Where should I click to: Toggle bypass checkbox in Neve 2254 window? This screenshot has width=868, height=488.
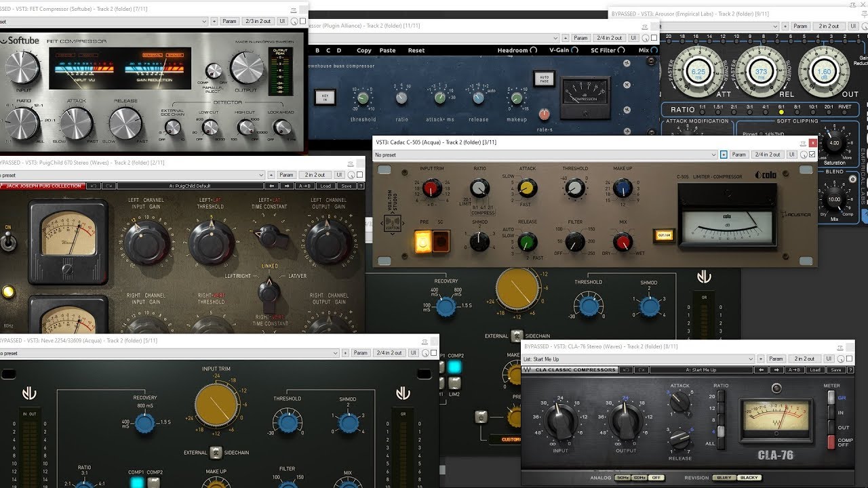[433, 353]
